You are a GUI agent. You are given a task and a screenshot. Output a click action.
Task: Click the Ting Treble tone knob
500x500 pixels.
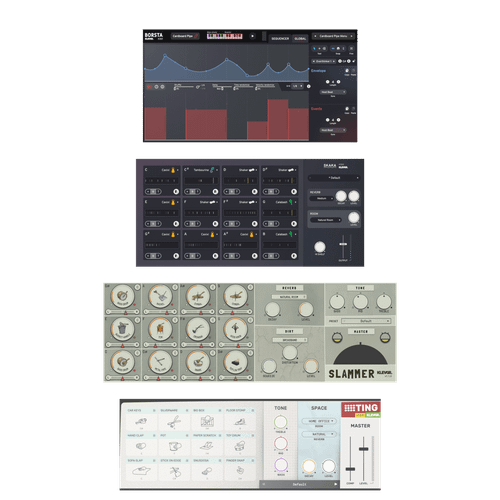pos(281,422)
